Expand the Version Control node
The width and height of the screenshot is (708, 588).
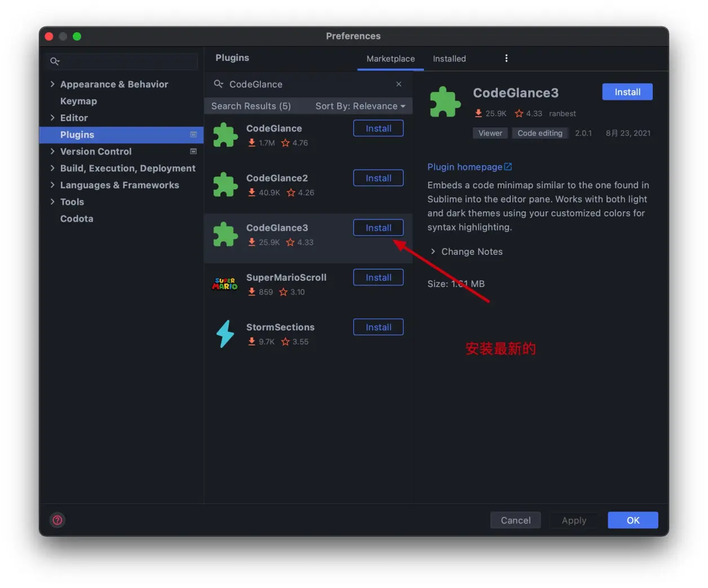coord(52,151)
